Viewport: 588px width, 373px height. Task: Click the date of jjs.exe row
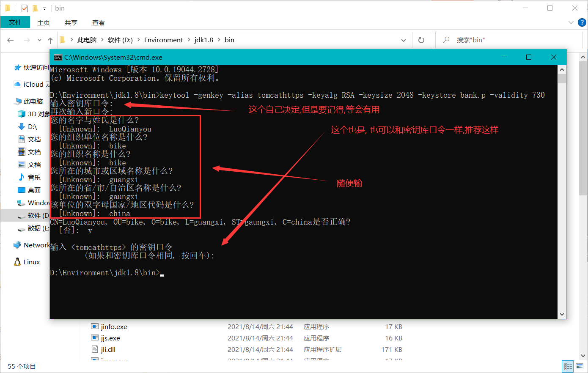(260, 338)
